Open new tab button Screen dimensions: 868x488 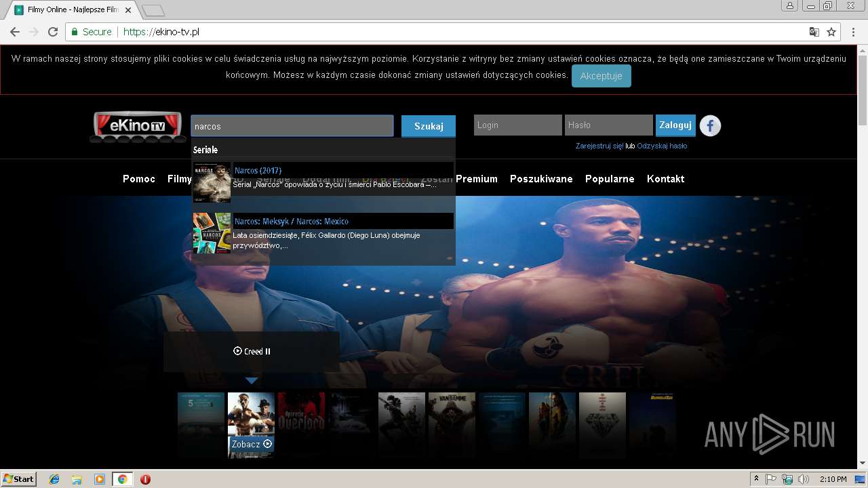point(153,10)
